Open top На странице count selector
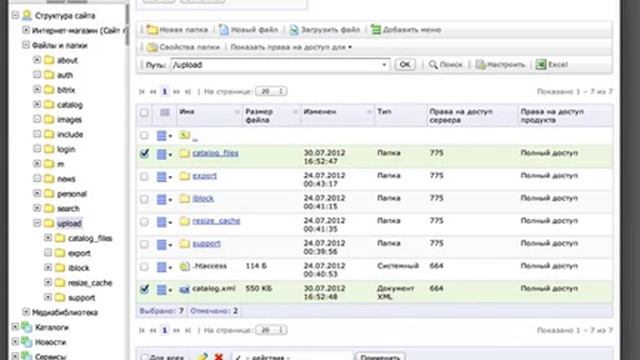The height and width of the screenshot is (360, 640). [271, 91]
